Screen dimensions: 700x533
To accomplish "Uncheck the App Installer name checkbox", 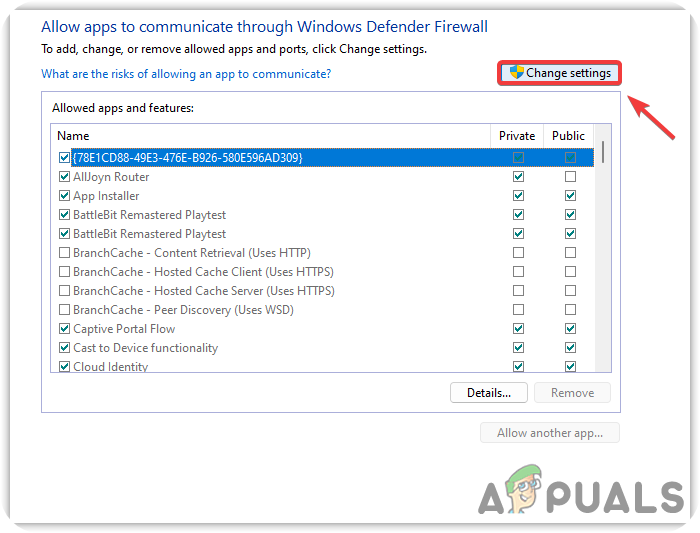I will pos(64,196).
